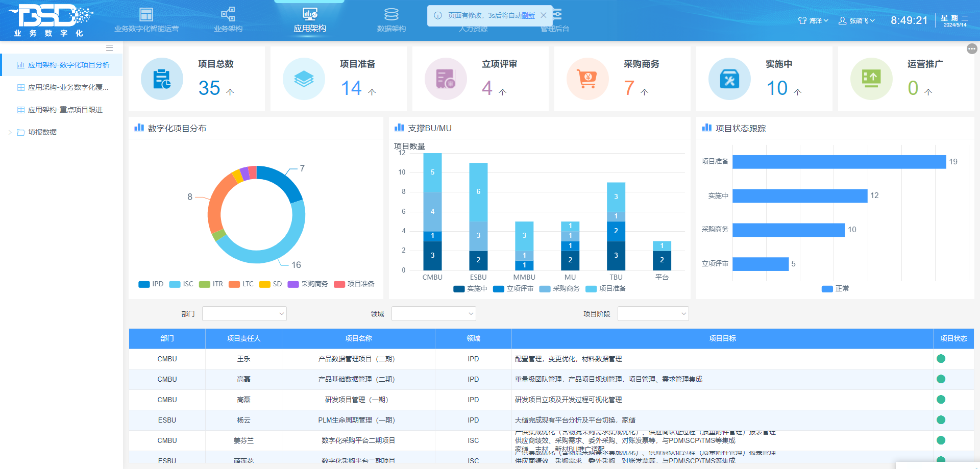Select the 填报数据 folder
This screenshot has width=980, height=469.
click(x=42, y=132)
